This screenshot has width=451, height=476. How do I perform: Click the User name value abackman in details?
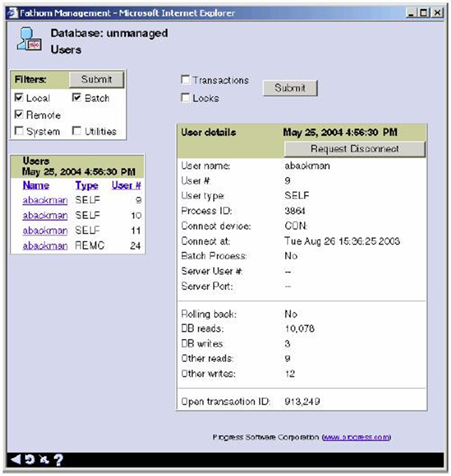coord(307,166)
